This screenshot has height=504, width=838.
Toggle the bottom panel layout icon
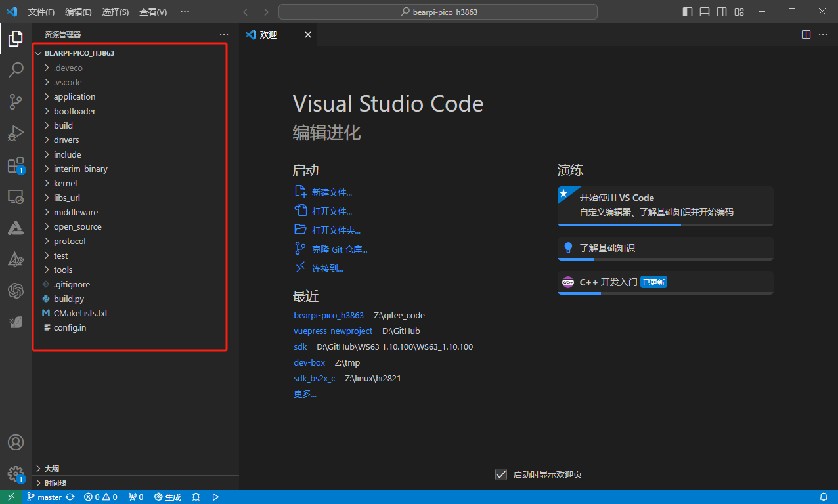tap(705, 12)
